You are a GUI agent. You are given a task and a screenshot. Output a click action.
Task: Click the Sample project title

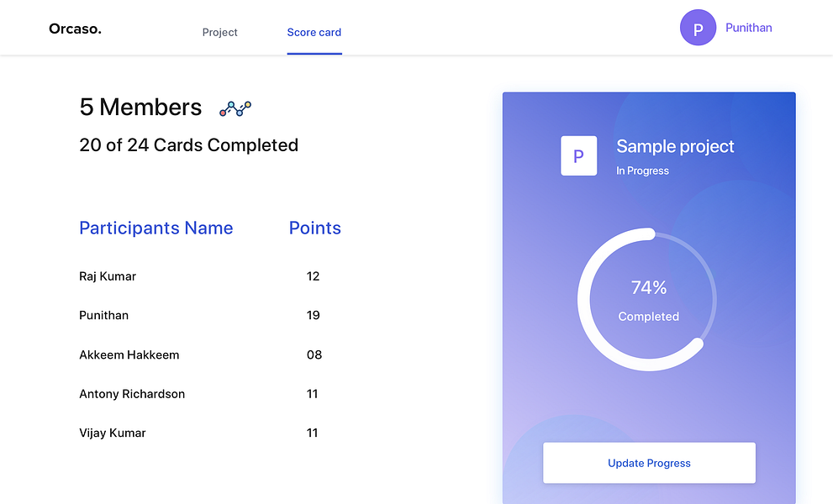pyautogui.click(x=675, y=146)
